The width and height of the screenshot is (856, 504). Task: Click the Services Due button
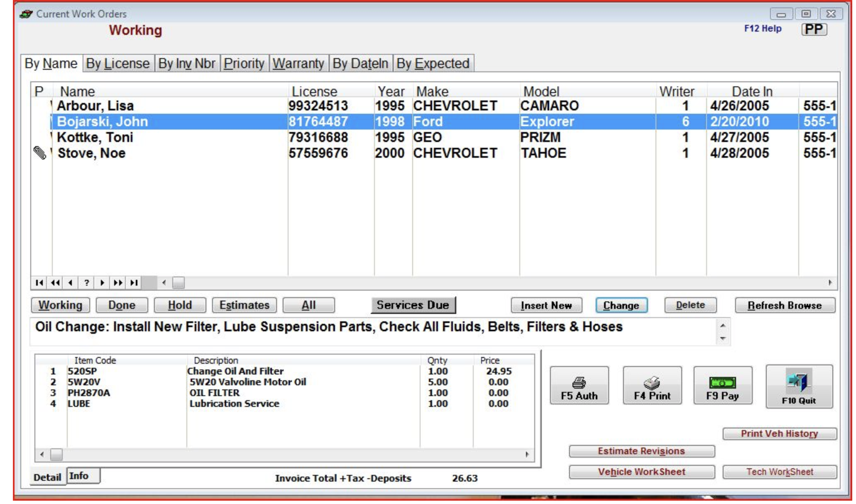pyautogui.click(x=413, y=305)
